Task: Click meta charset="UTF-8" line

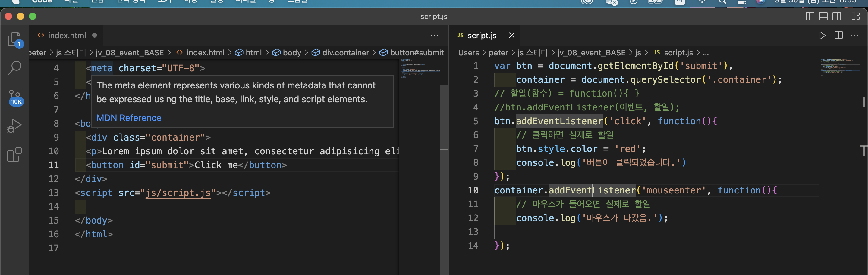Action: coord(145,68)
